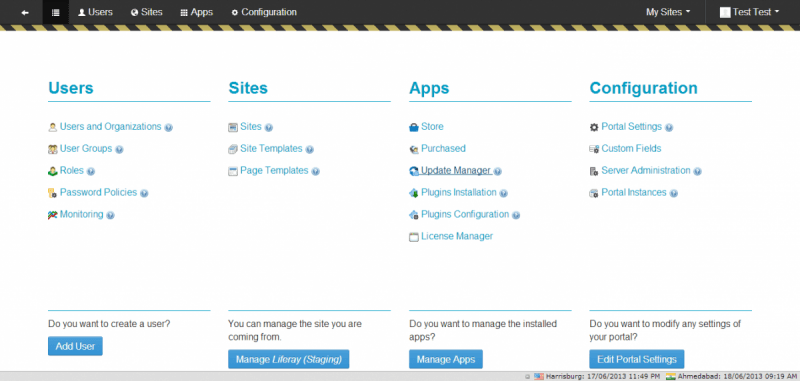Click the Ahmedabad clock in status bar
The width and height of the screenshot is (800, 381).
click(732, 376)
